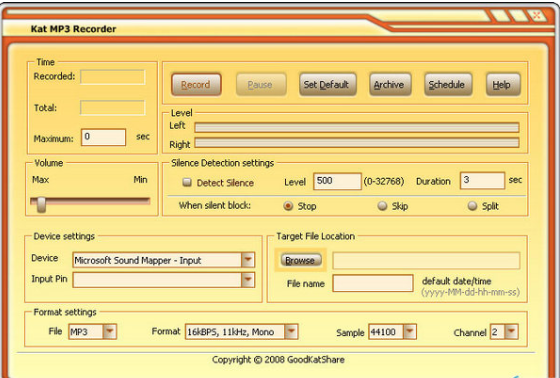
Task: Select the Stop radio option
Action: coord(288,206)
